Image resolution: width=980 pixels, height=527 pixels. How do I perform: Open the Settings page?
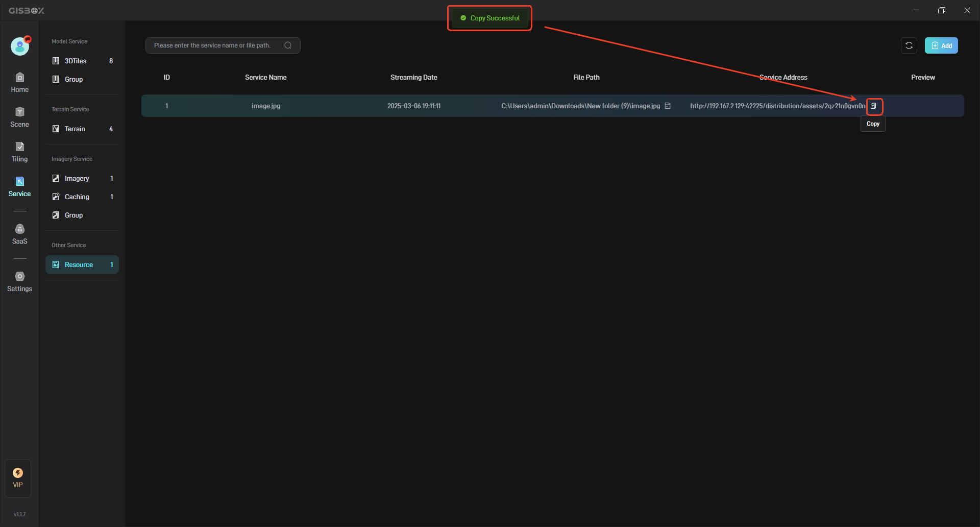[x=19, y=281]
